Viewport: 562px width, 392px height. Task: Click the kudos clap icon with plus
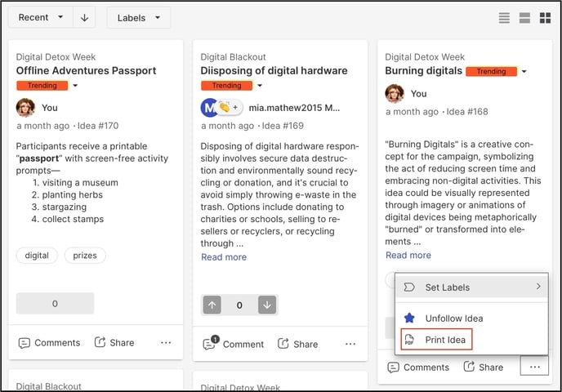tap(230, 107)
